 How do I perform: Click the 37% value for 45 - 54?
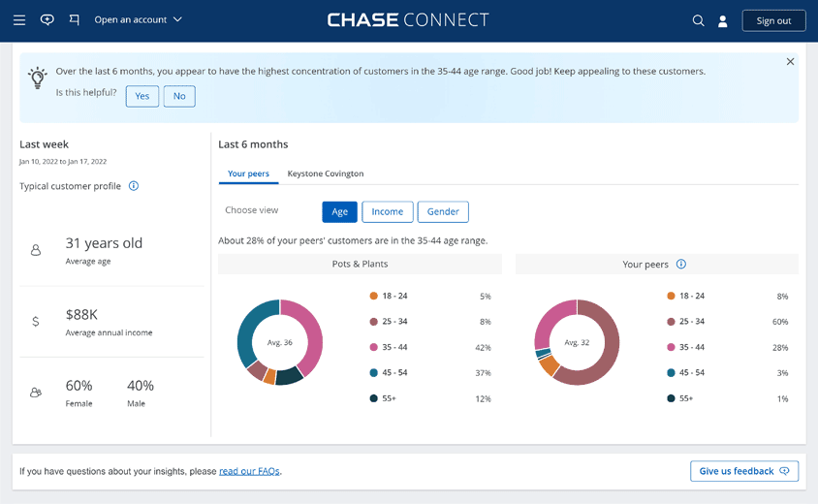click(483, 373)
